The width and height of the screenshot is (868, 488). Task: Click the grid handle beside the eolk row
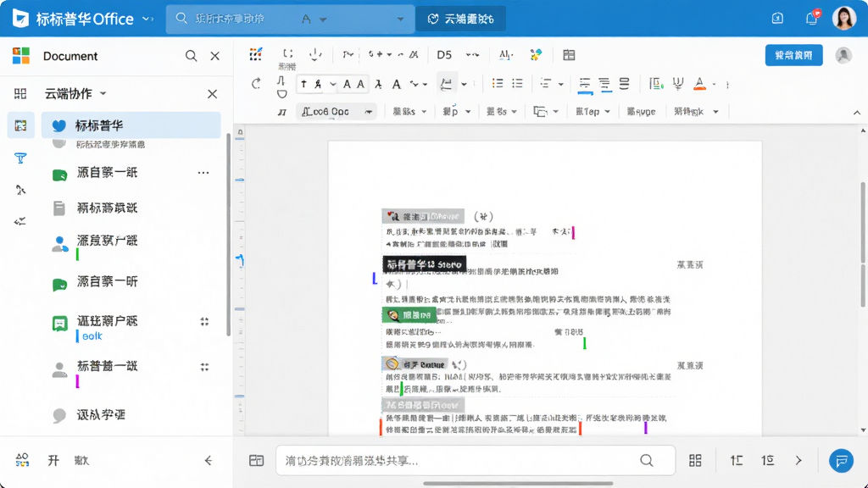tap(204, 321)
